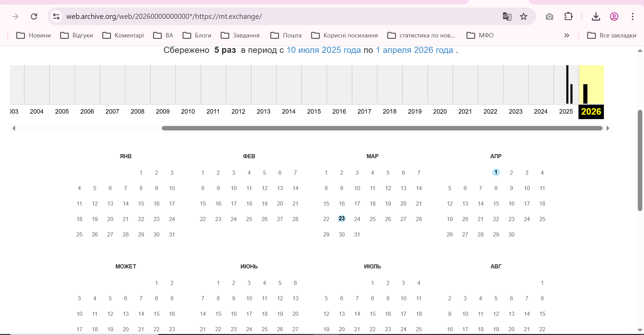The image size is (644, 335).
Task: Click the tallest capture bar in 2025
Action: 567,84
